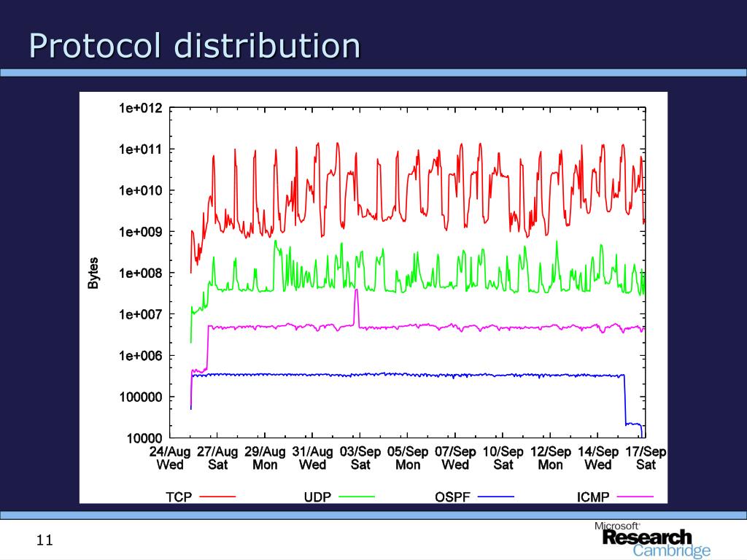Click the 1e+007 y-axis value
747x560 pixels.
click(x=141, y=314)
